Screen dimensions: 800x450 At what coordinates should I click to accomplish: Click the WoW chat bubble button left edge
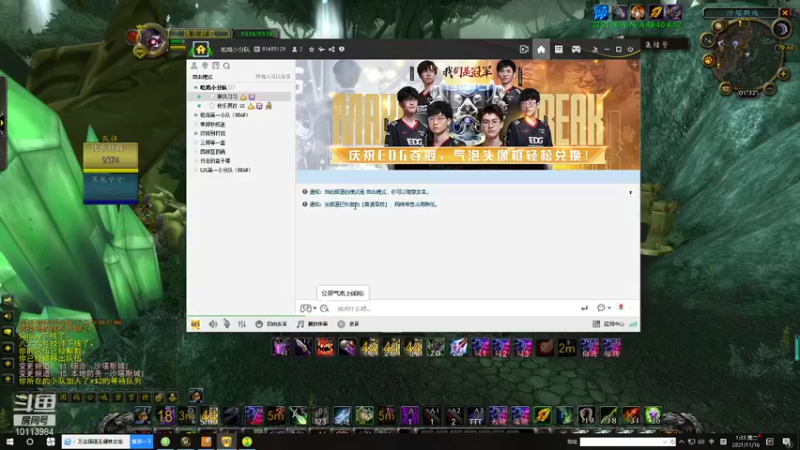point(8,332)
